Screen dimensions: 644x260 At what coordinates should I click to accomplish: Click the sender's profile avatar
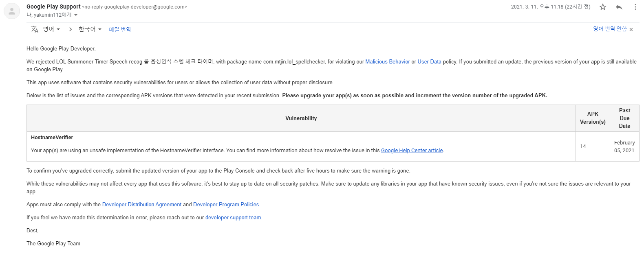coord(12,11)
